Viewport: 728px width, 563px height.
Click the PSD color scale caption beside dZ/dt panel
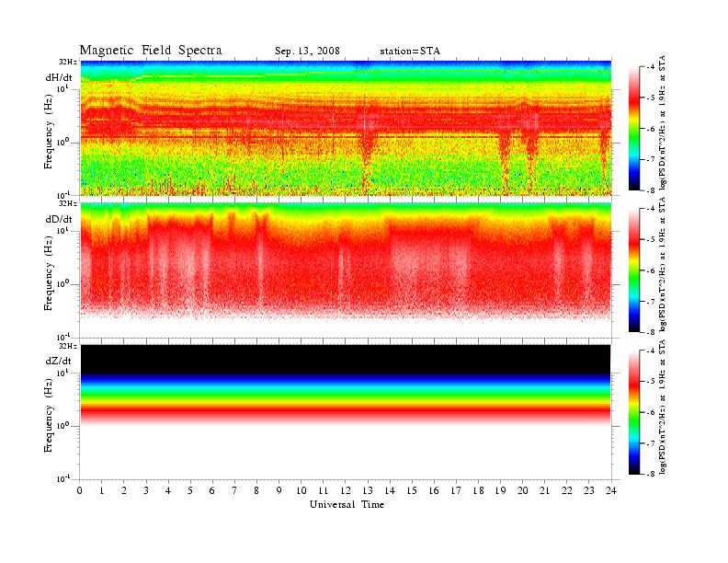point(662,407)
